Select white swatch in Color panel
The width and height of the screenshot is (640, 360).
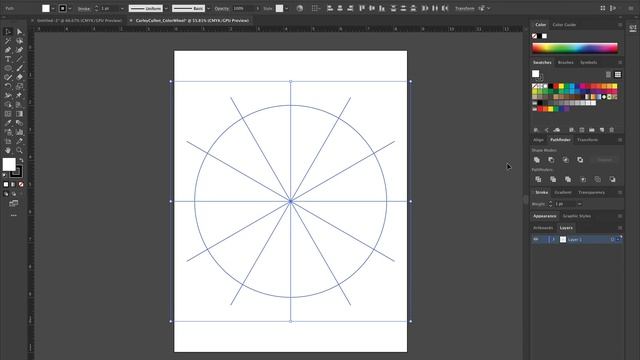544,36
